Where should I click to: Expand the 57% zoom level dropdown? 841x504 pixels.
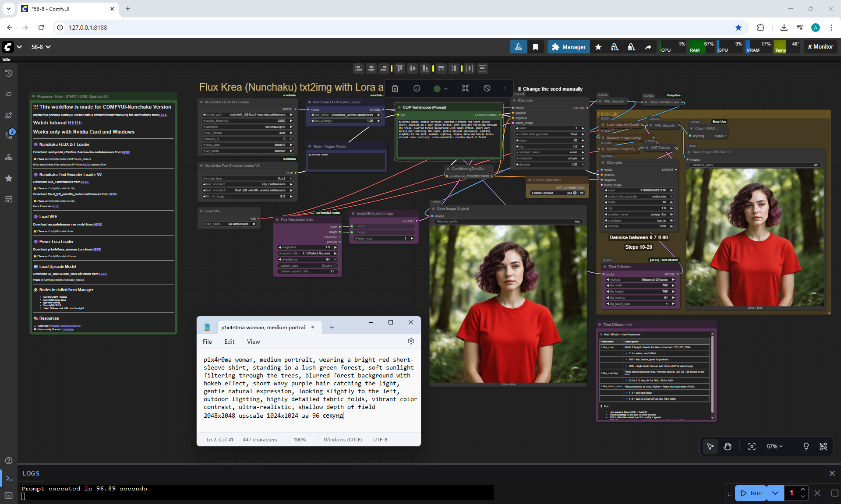(x=774, y=446)
